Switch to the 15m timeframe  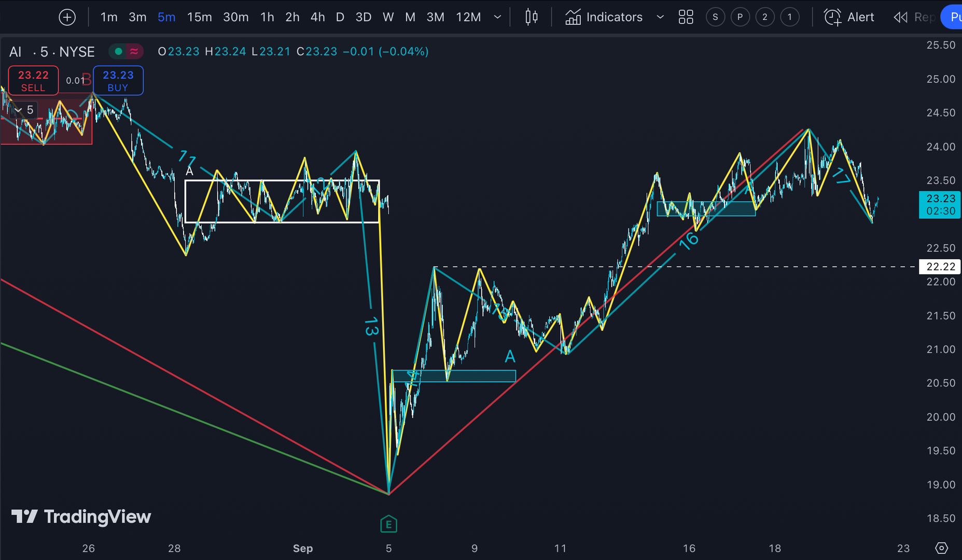point(199,17)
